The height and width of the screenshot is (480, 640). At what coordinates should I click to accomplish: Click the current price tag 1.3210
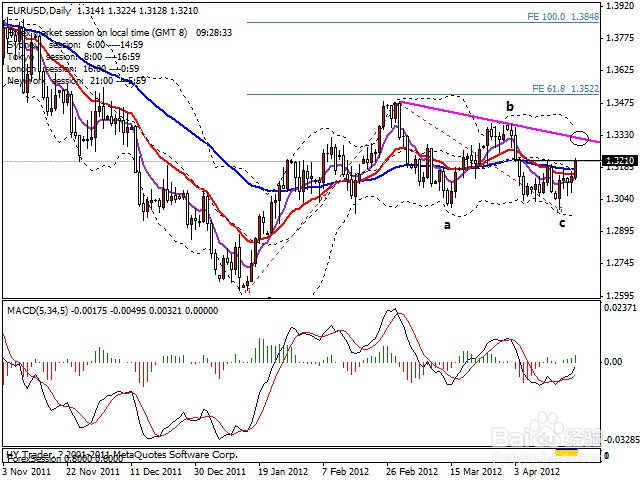(x=620, y=160)
